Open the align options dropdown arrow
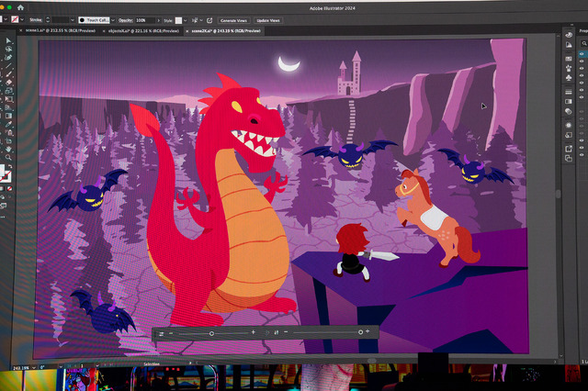The height and width of the screenshot is (391, 588). tap(201, 20)
